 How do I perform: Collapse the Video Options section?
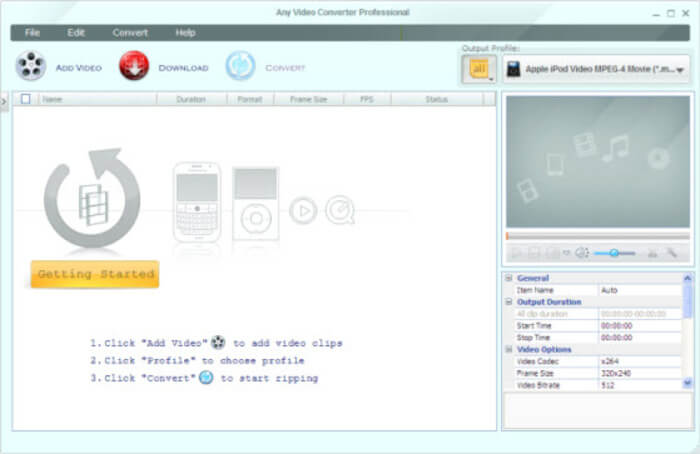[x=509, y=349]
